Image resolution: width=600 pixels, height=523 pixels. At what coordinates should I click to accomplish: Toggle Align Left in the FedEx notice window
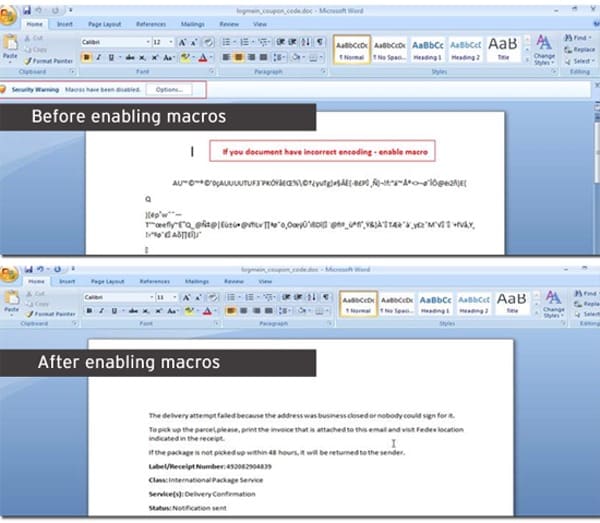click(x=231, y=311)
